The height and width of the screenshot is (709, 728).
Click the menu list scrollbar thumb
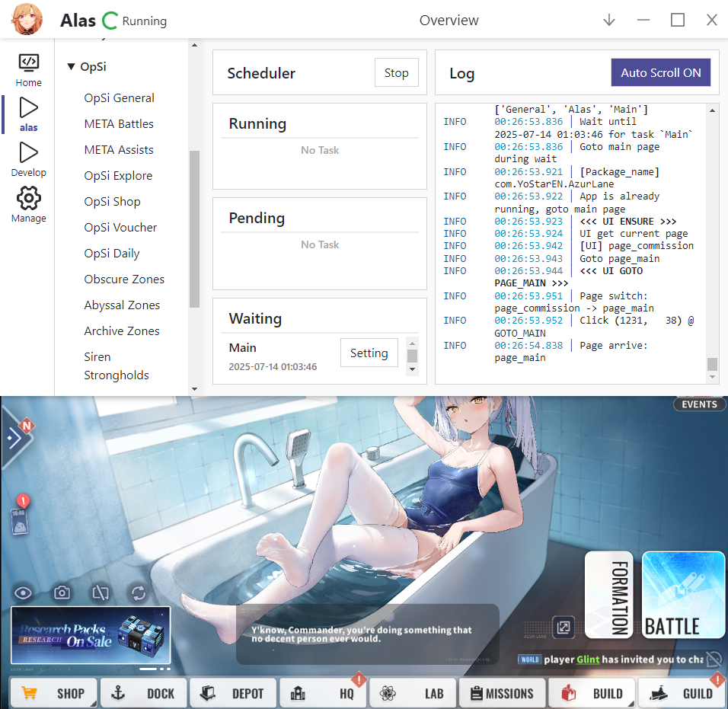point(194,229)
